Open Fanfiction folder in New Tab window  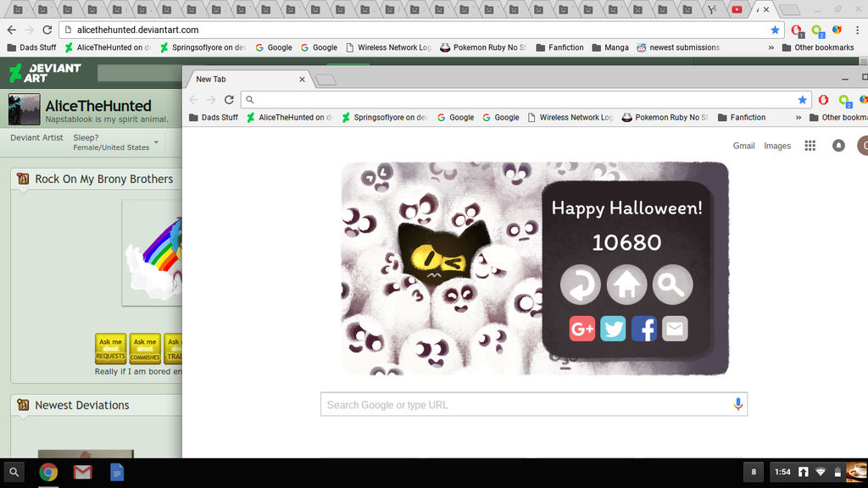(x=742, y=117)
